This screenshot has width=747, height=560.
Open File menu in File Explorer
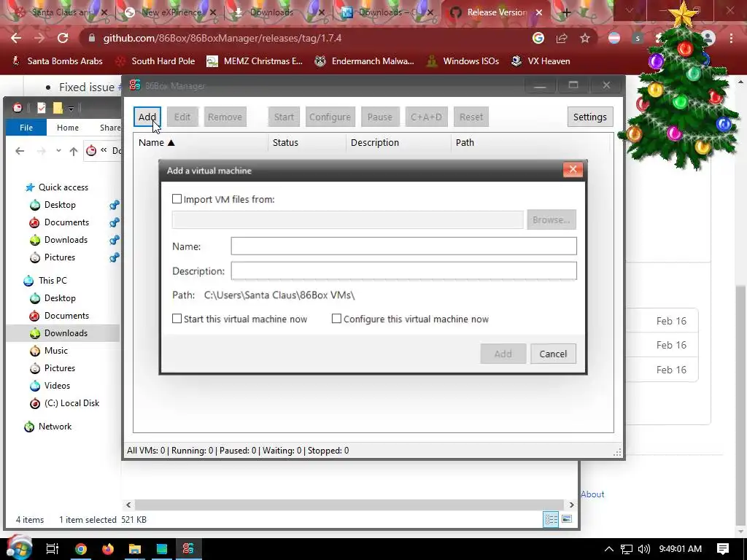[26, 128]
